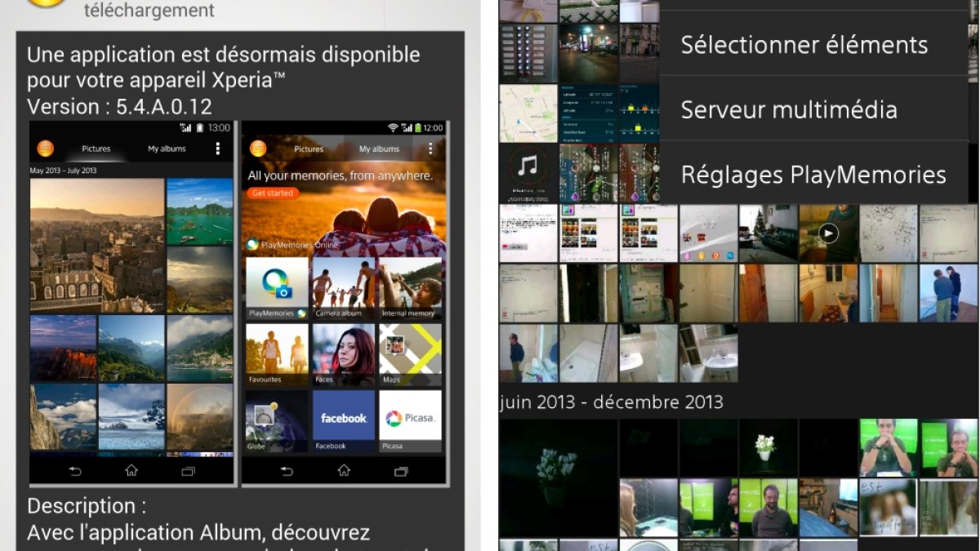Choose the Sélectionner éléments menu entry
Image resolution: width=980 pixels, height=551 pixels.
804,44
